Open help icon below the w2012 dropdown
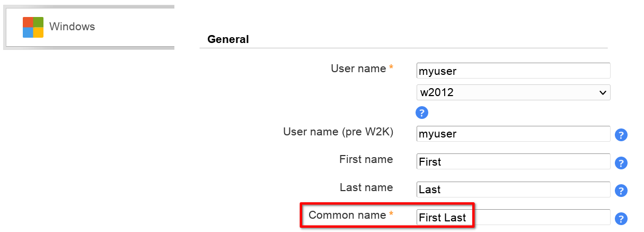Viewport: 644px width, 232px height. (422, 113)
